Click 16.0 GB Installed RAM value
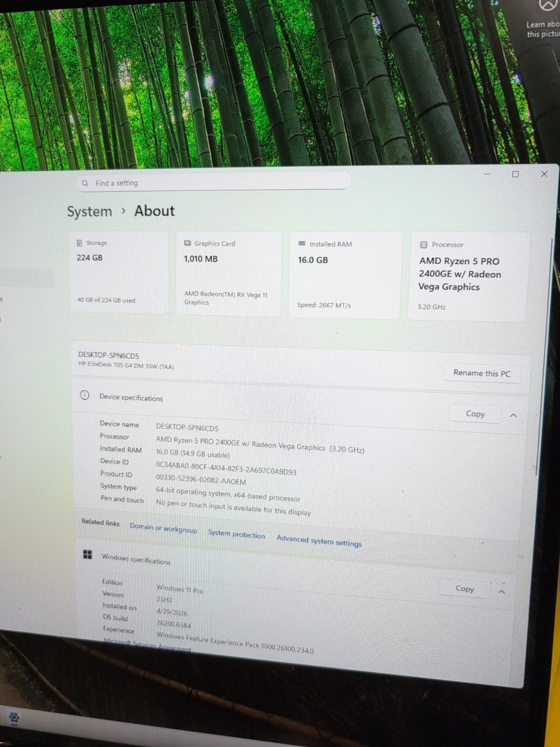 click(x=313, y=260)
